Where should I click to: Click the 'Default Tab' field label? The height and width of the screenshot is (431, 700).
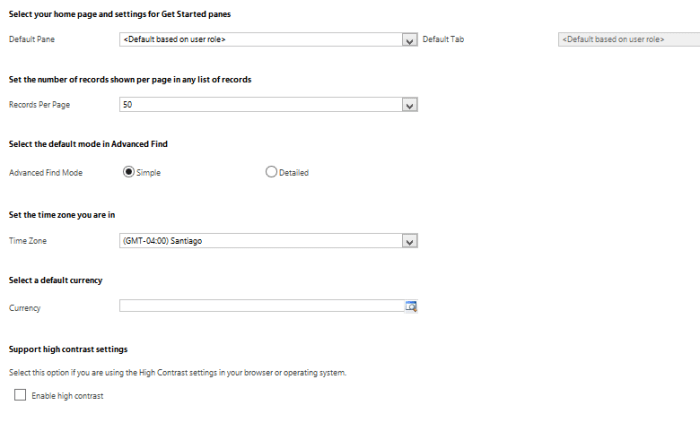pos(443,40)
